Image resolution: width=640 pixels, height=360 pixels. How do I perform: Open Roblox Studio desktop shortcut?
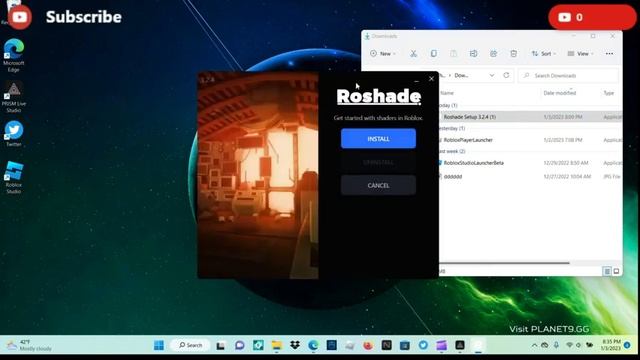13,177
